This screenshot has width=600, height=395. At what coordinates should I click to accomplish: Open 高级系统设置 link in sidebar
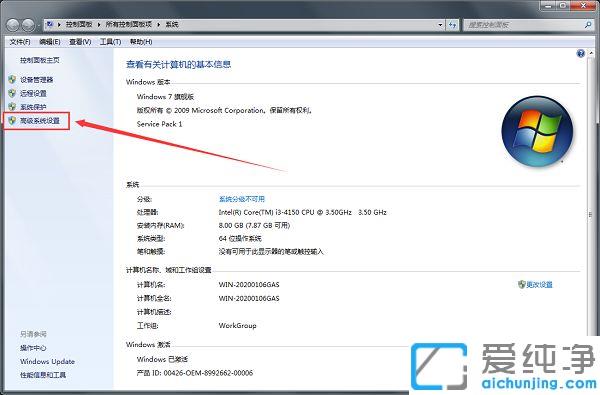click(40, 121)
